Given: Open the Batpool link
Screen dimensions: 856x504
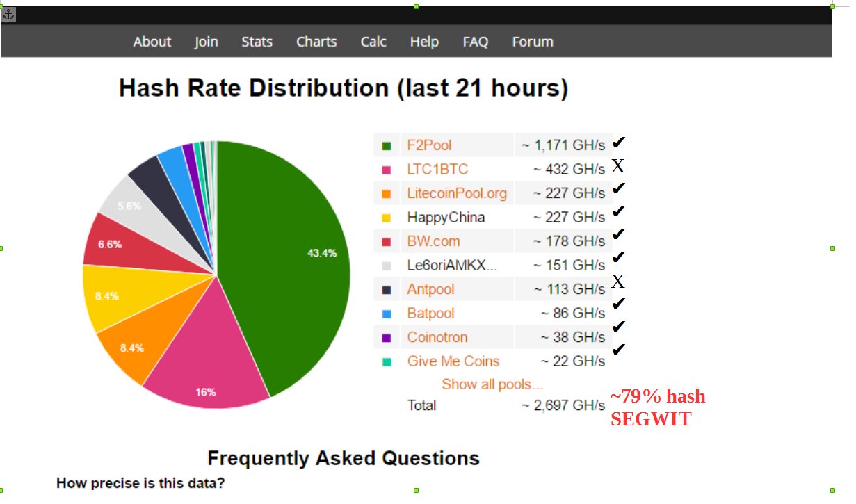Looking at the screenshot, I should 430,314.
